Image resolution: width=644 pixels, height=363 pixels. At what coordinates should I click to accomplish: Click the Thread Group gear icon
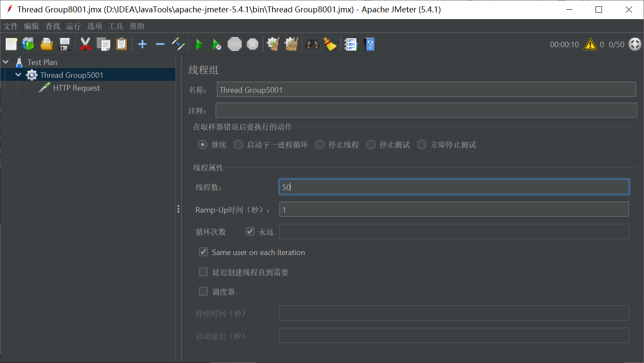[x=32, y=75]
